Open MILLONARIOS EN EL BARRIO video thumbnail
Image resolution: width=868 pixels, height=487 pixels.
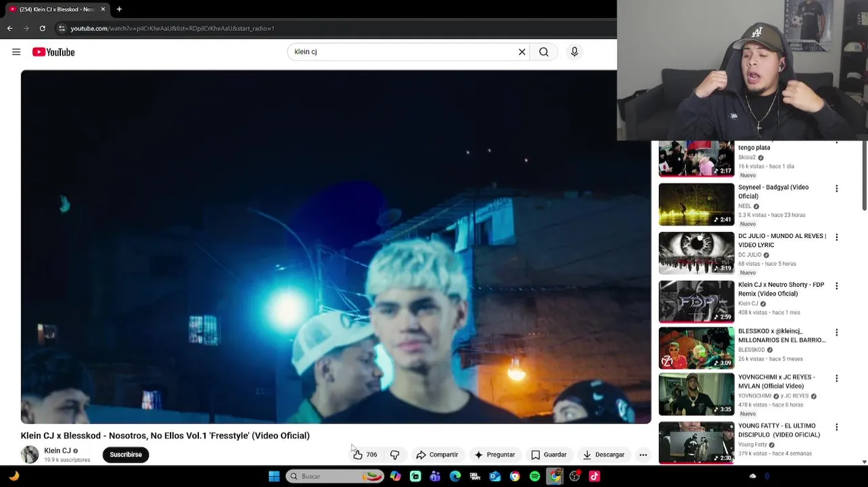tap(696, 348)
